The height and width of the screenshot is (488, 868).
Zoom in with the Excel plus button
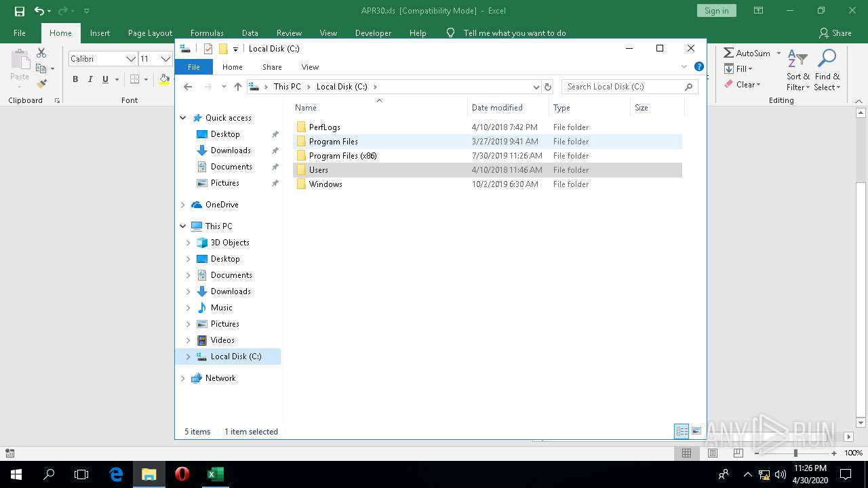pyautogui.click(x=834, y=453)
